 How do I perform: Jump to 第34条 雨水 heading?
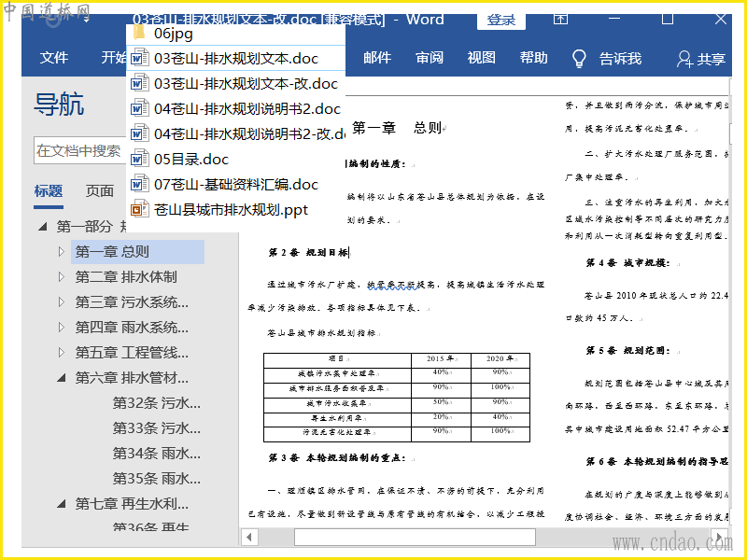coord(156,453)
